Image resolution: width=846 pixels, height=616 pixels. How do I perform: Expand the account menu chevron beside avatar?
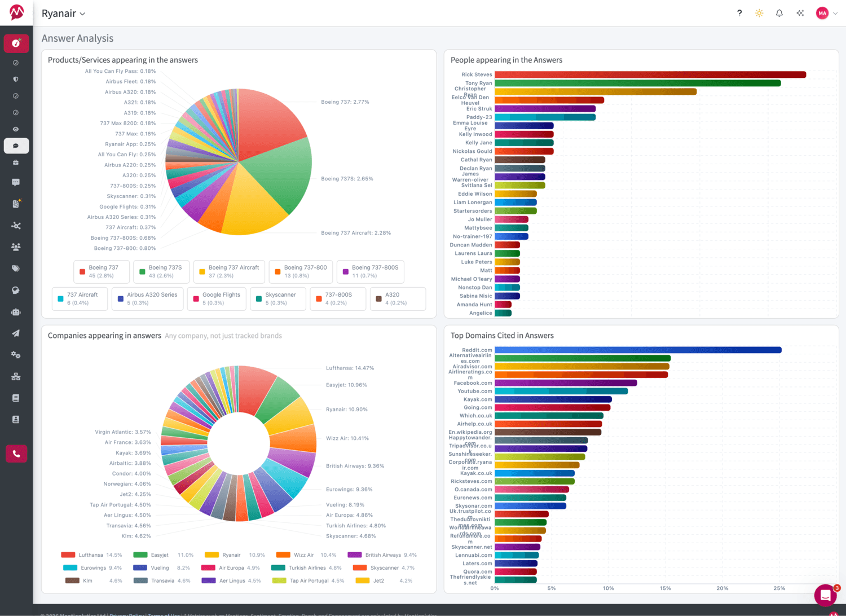835,14
